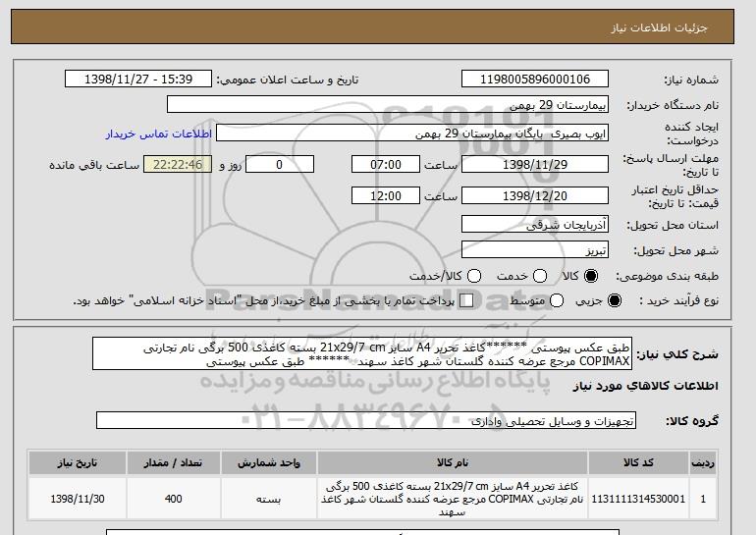Click the remaining days field showing 0

point(280,164)
